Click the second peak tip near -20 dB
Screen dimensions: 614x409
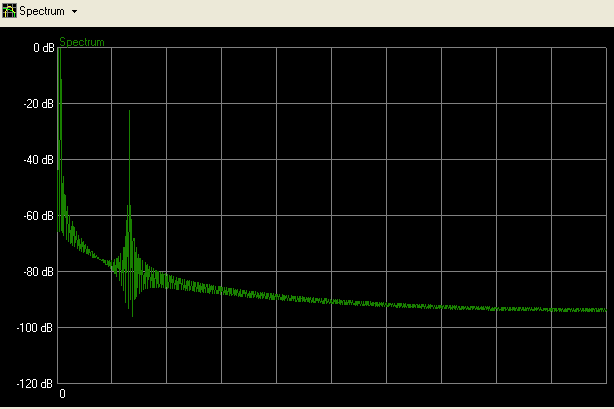(x=129, y=112)
